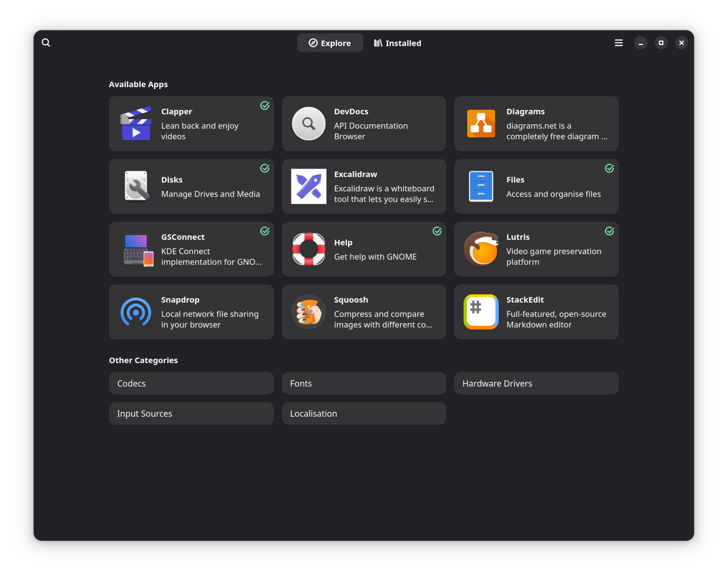Click the Snapdrop blue signal icon
The width and height of the screenshot is (728, 578).
point(136,312)
